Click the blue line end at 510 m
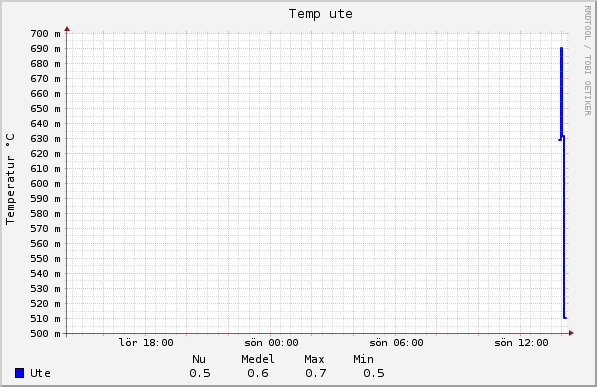 tap(566, 318)
